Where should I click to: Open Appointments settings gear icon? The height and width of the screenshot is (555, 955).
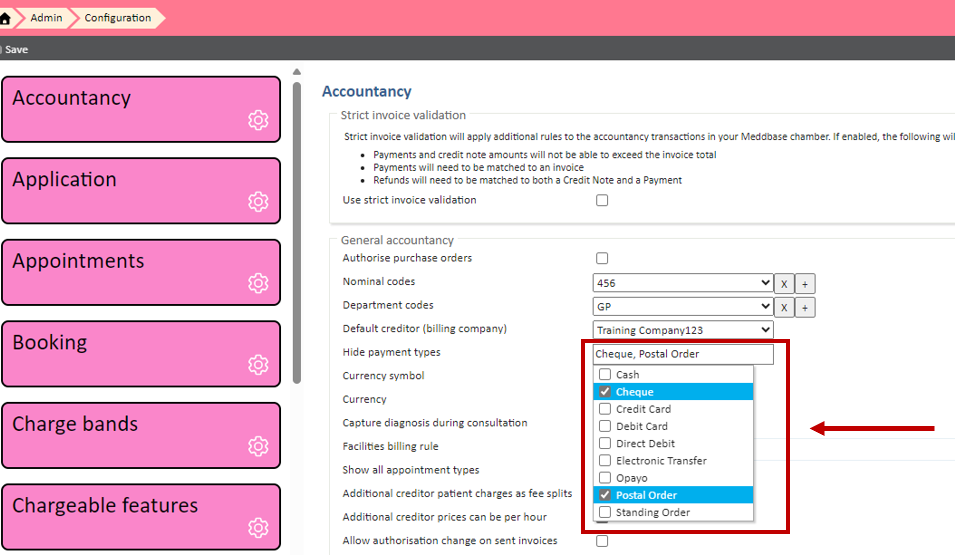(258, 283)
